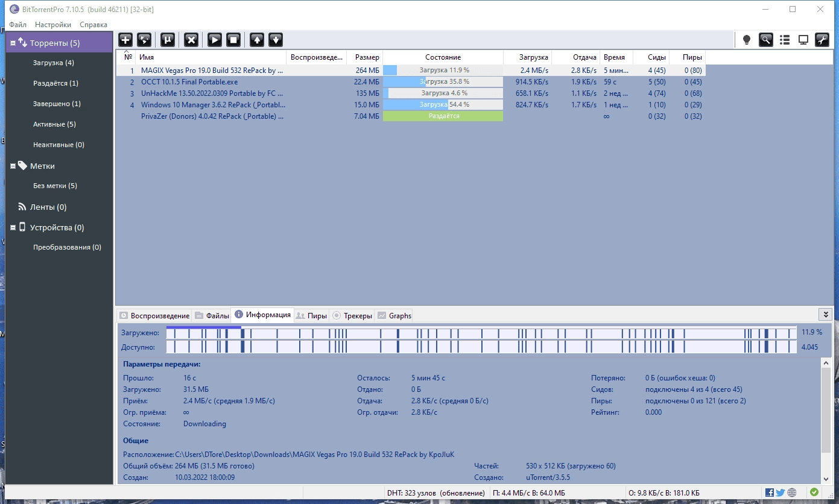
Task: Click the magnifier search icon in toolbar
Action: click(766, 40)
